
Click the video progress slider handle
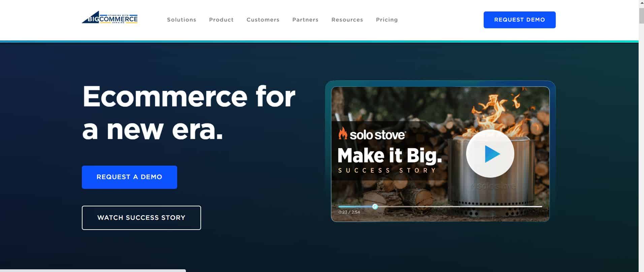(375, 206)
